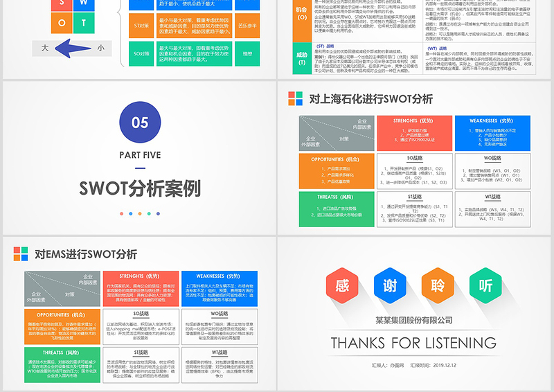Click the orange O square in SWOT grid
The width and height of the screenshot is (554, 392).
coord(62,23)
